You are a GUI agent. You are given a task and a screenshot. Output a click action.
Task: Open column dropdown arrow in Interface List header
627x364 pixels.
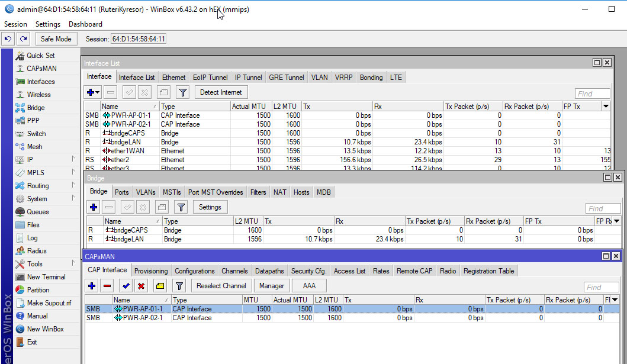coord(605,107)
